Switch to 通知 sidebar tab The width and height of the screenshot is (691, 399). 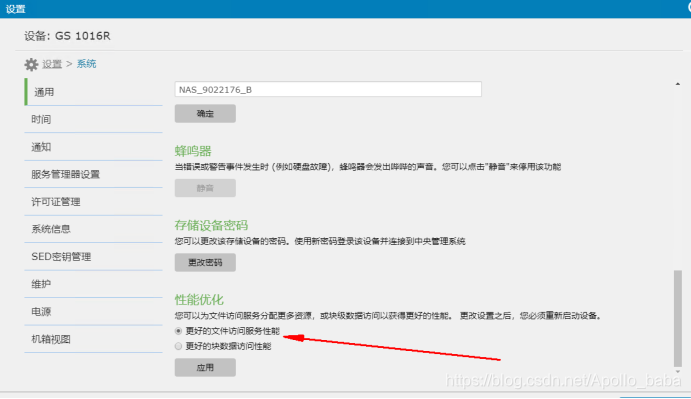pos(93,147)
